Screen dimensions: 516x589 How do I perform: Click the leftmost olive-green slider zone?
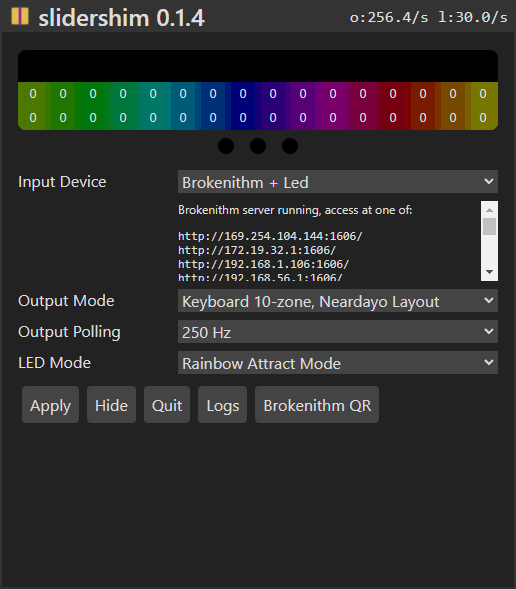(x=33, y=106)
